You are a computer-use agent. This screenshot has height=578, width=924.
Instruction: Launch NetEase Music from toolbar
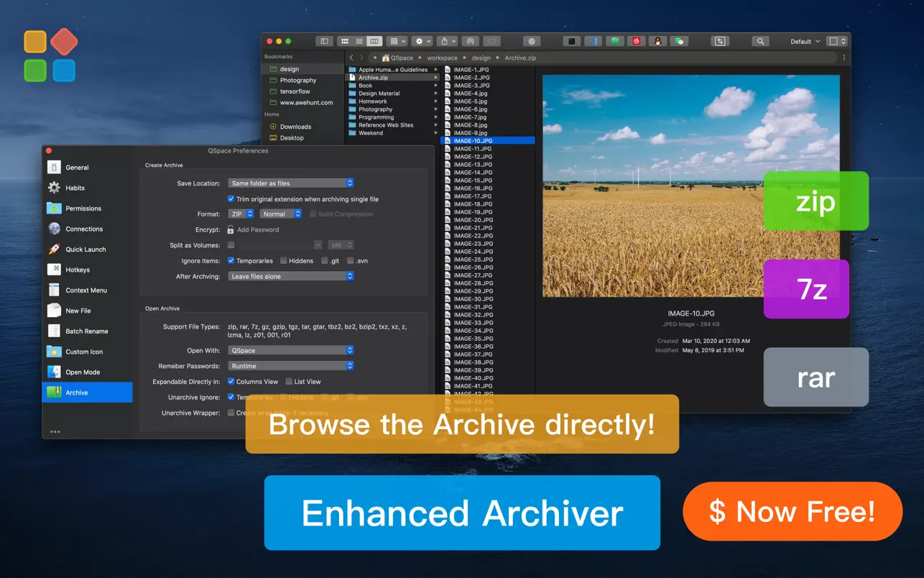pyautogui.click(x=636, y=42)
